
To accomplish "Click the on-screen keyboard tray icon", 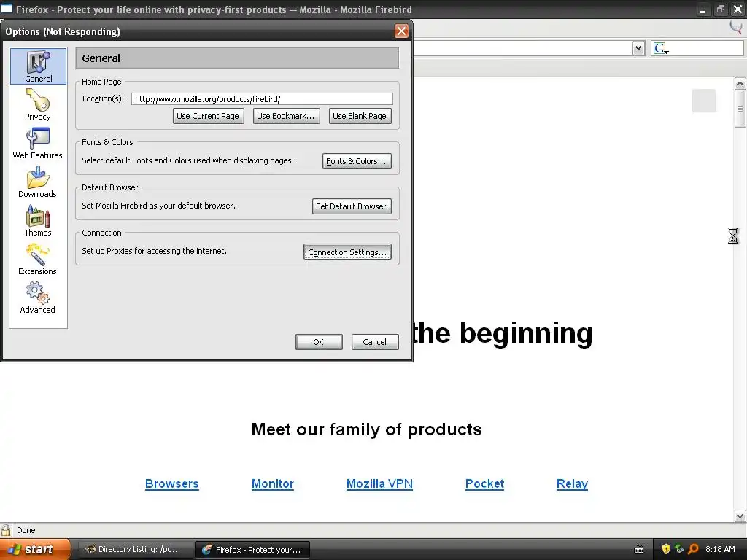I will pyautogui.click(x=639, y=550).
